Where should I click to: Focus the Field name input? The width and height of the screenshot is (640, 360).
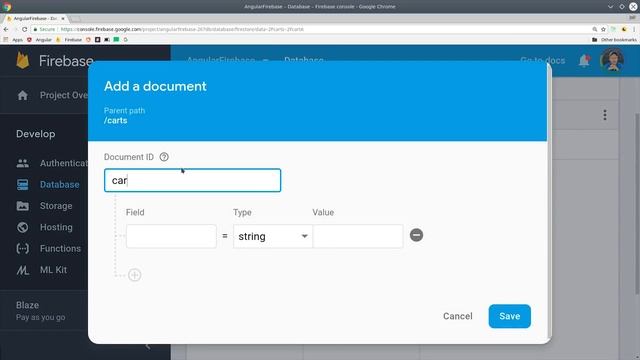click(x=171, y=236)
